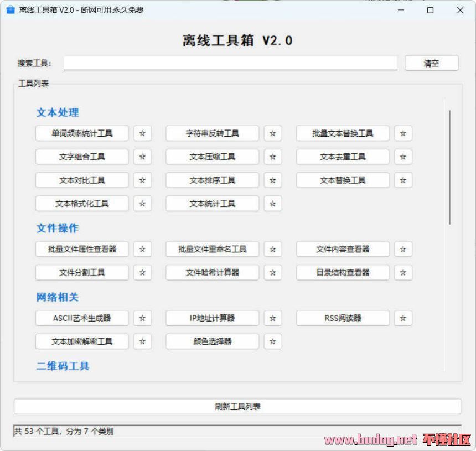The height and width of the screenshot is (451, 476).
Task: Click the toolbox app icon in title bar
Action: click(11, 10)
